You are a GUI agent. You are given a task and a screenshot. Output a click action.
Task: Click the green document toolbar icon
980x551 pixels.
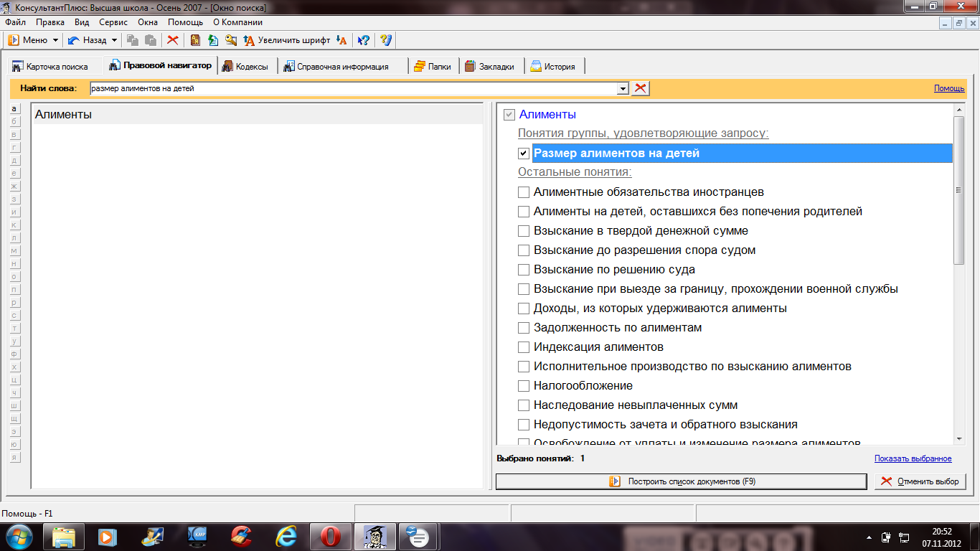[213, 40]
